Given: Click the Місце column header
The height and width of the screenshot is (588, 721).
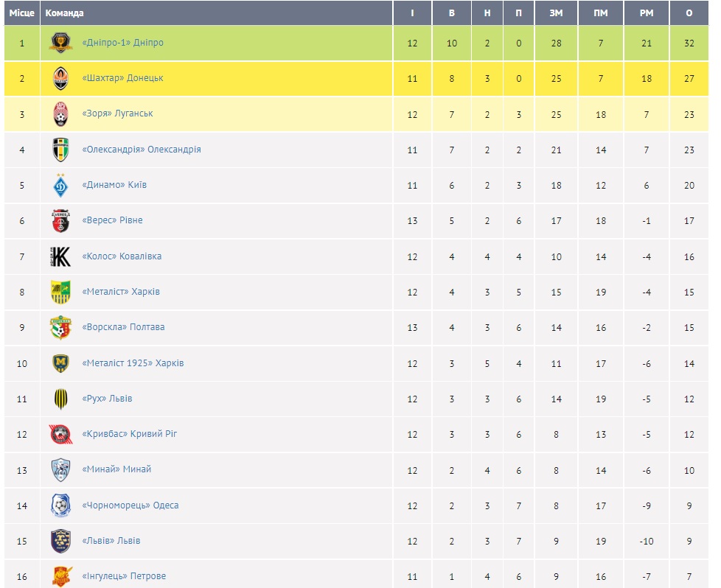Looking at the screenshot, I should point(22,13).
